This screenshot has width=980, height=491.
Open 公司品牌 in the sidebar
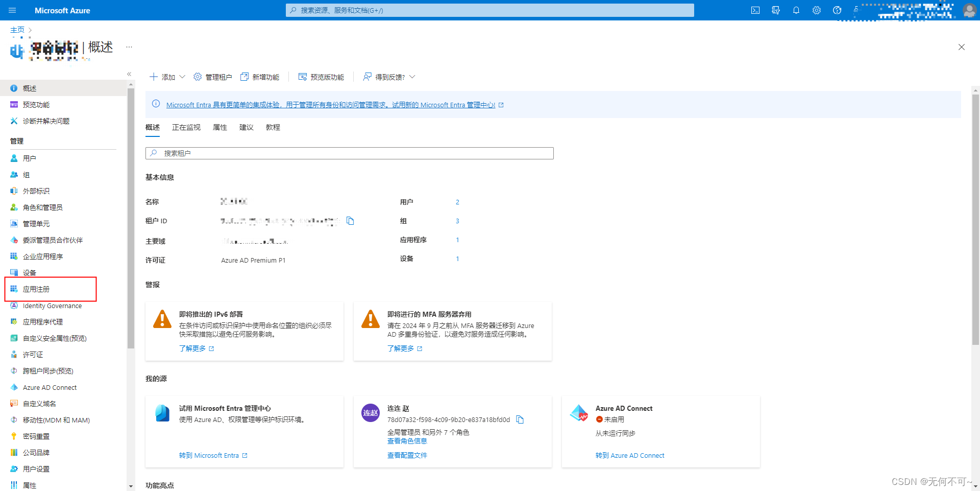(36, 453)
